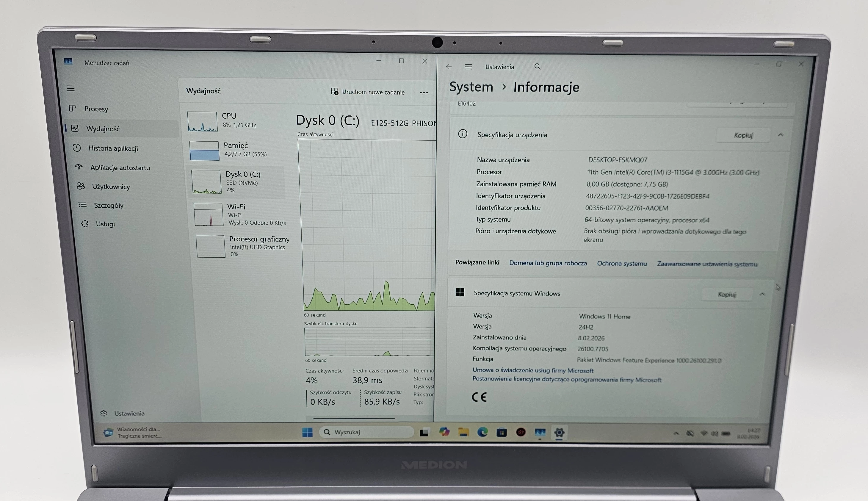Open Zaawansowane ustawienia systemu link

click(x=707, y=264)
